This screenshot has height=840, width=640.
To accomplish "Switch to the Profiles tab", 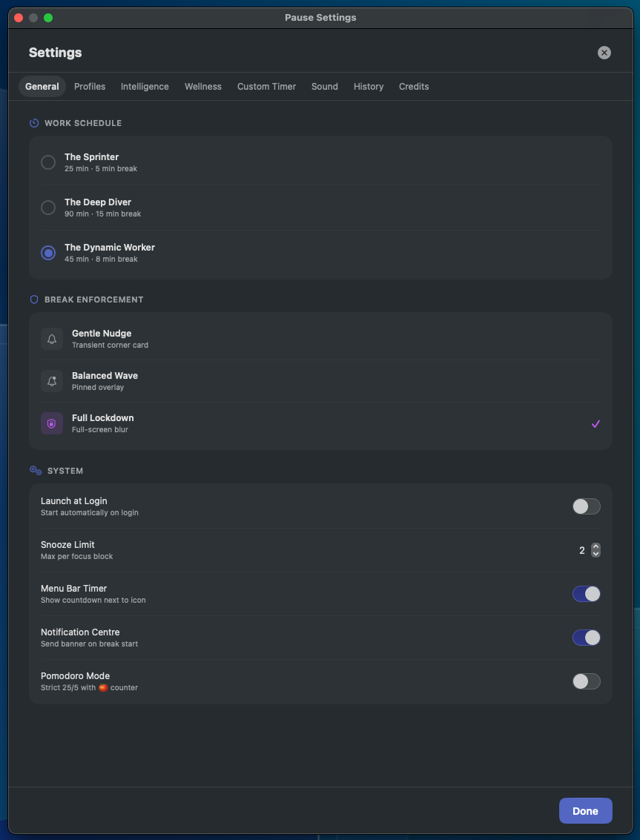I will click(90, 86).
